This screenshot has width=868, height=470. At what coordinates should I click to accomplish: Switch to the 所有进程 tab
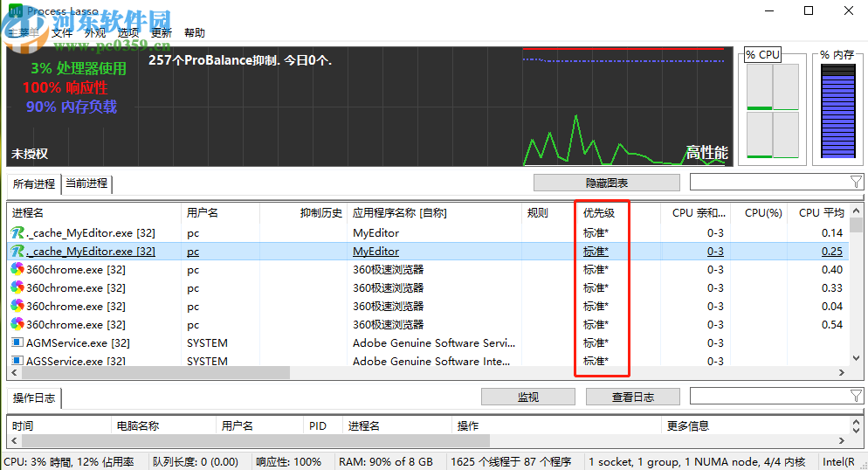click(x=34, y=183)
